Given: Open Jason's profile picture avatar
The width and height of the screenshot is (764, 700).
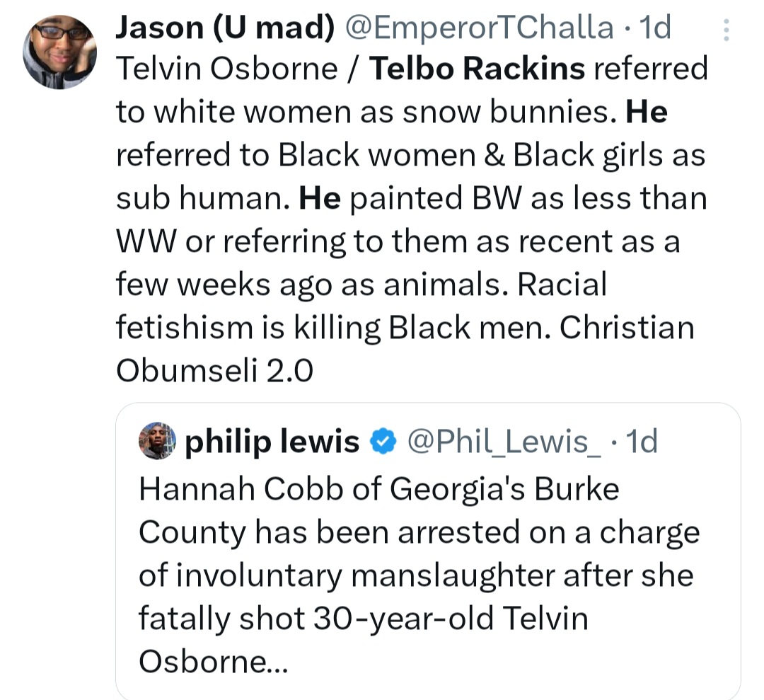Looking at the screenshot, I should coord(59,51).
